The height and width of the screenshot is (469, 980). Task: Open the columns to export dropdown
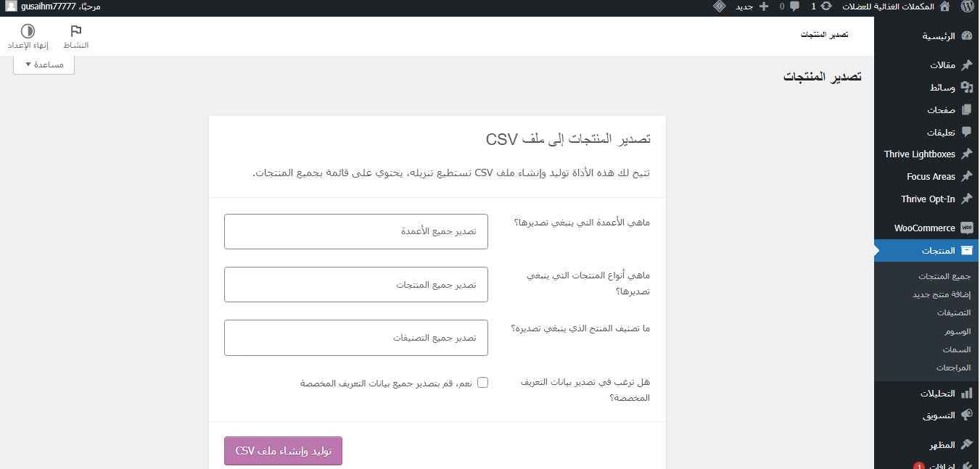tap(356, 231)
